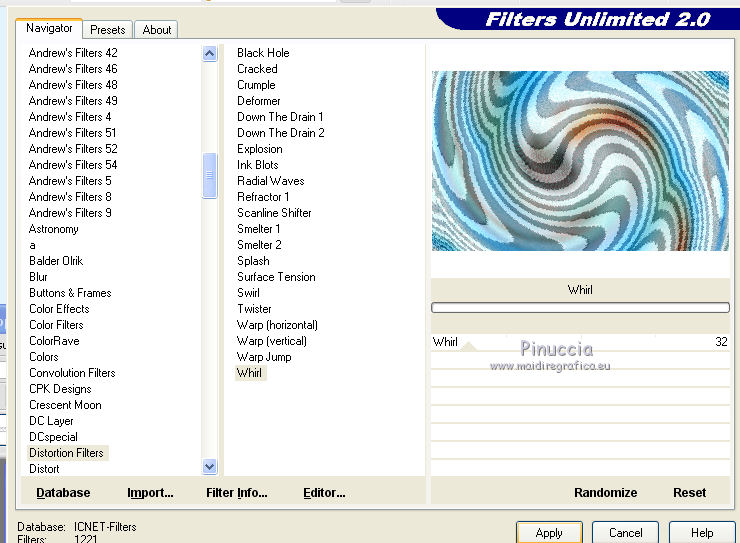
Task: Show Filter Info...
Action: 236,493
